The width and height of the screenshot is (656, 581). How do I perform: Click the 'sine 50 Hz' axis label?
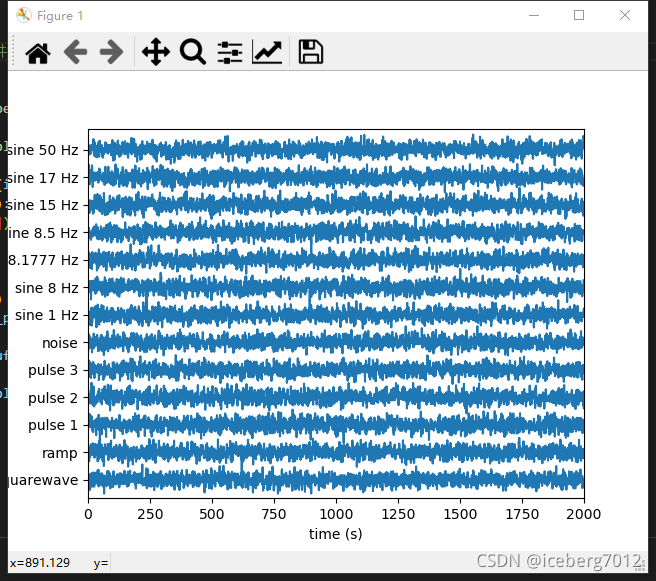[x=43, y=150]
